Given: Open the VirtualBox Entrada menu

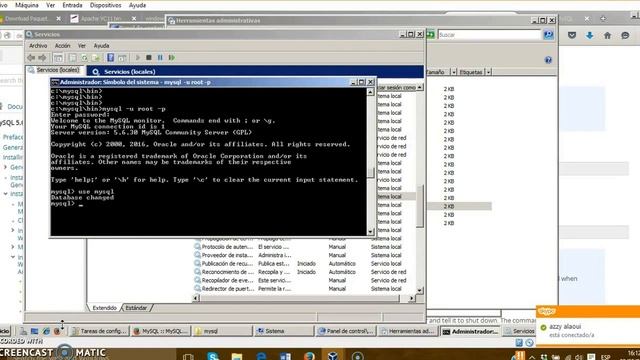Looking at the screenshot, I should [x=72, y=5].
